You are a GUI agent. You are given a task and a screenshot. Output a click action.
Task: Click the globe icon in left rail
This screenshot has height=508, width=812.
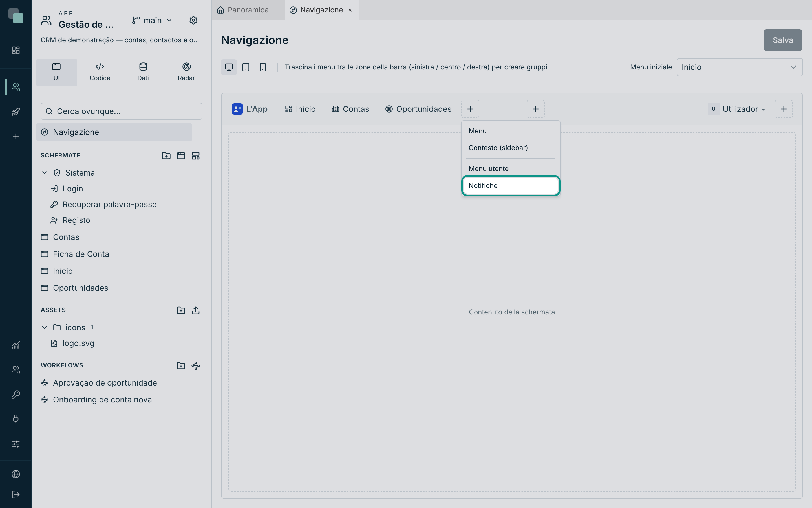click(16, 474)
